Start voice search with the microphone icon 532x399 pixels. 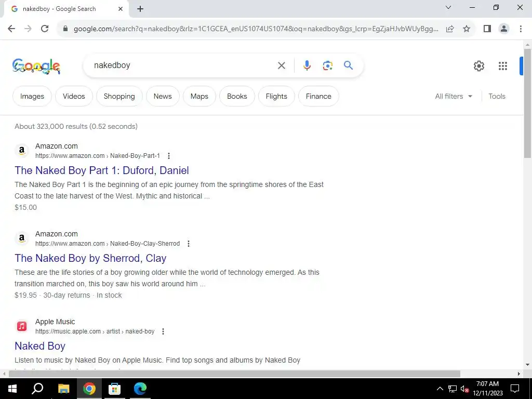307,65
